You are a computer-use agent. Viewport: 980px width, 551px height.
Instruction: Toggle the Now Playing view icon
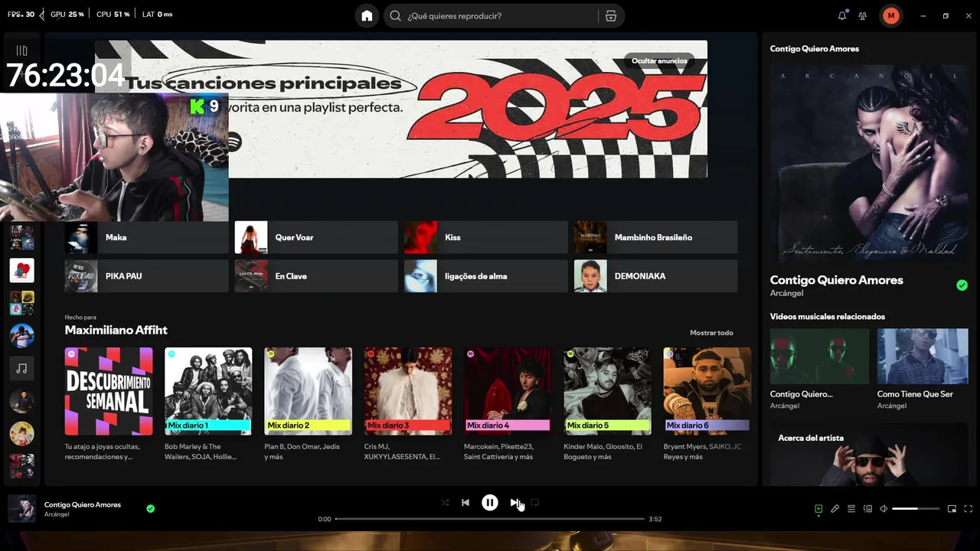click(818, 509)
